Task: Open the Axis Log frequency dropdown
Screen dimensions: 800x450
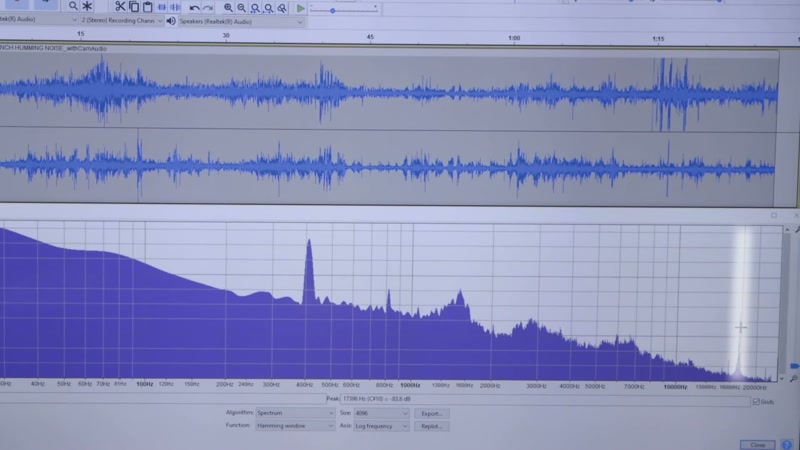Action: pyautogui.click(x=381, y=426)
